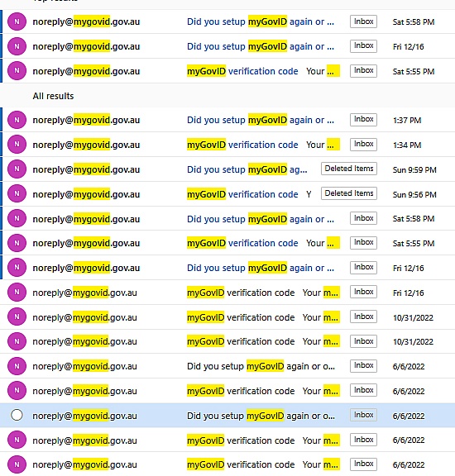Click the Inbox tag on the Top results Sat 5:58 PM email
The image size is (455, 476).
pos(363,21)
